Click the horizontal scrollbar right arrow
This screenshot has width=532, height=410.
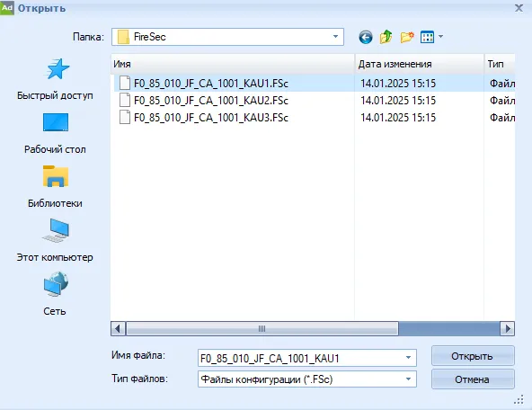[508, 328]
